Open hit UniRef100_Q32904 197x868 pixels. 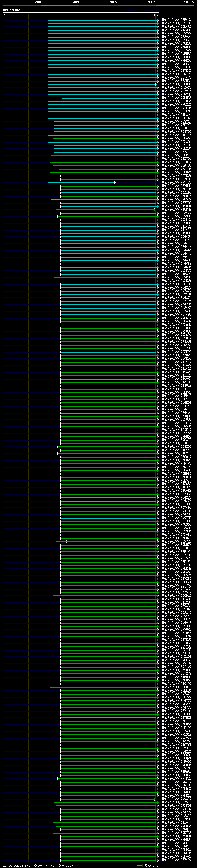click(x=176, y=37)
